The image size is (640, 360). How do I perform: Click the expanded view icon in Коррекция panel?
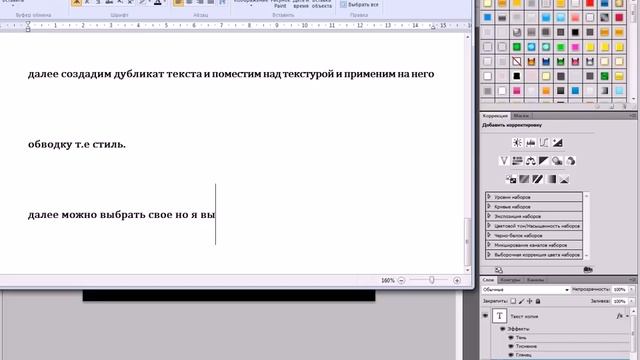pyautogui.click(x=499, y=270)
